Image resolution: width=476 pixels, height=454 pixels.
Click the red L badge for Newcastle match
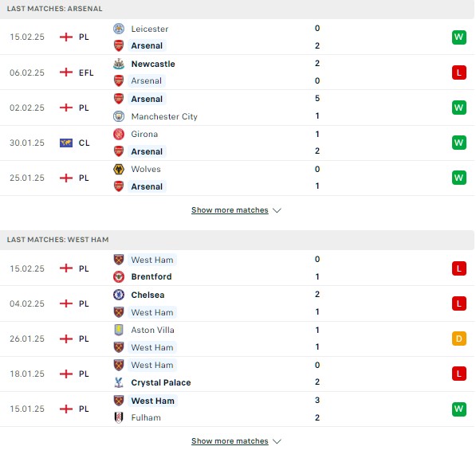(459, 72)
